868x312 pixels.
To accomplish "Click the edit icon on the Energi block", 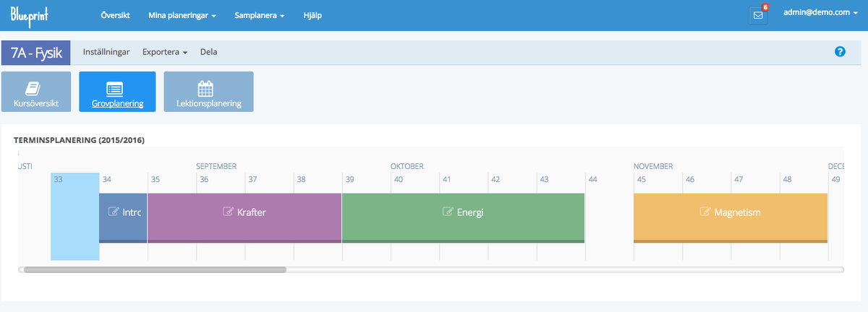I will click(448, 212).
